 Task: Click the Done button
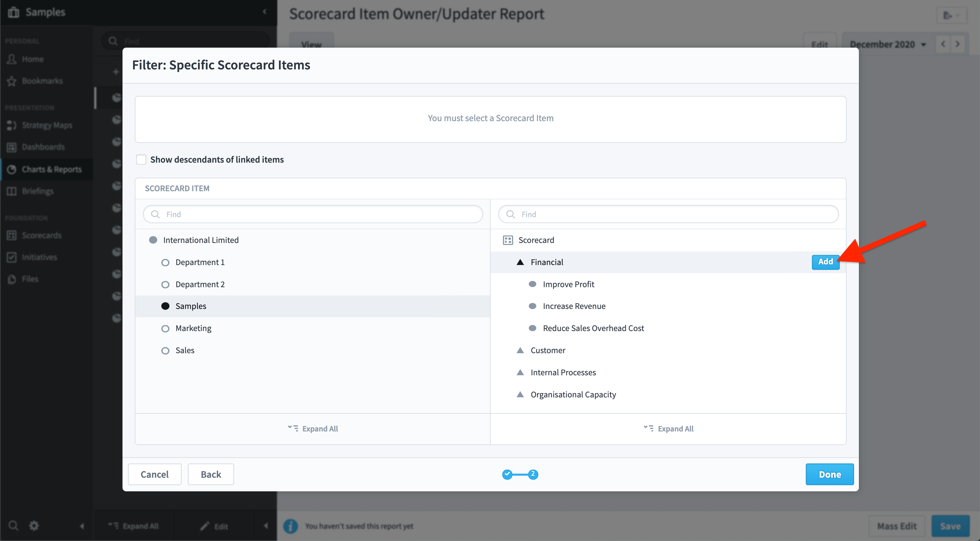point(829,474)
